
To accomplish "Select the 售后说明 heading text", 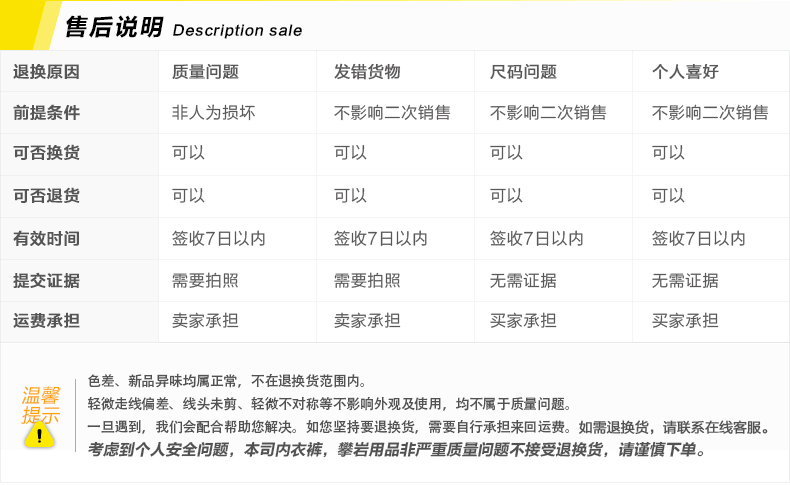I will coord(114,27).
